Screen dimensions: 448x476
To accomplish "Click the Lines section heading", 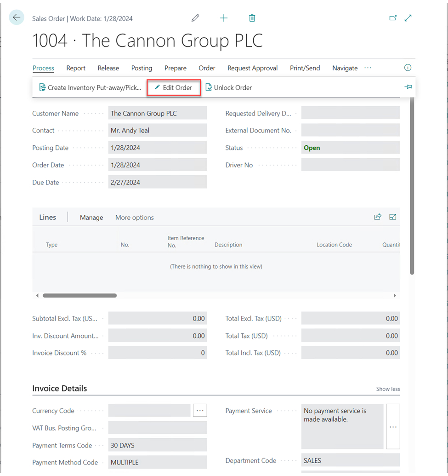I will coord(48,217).
